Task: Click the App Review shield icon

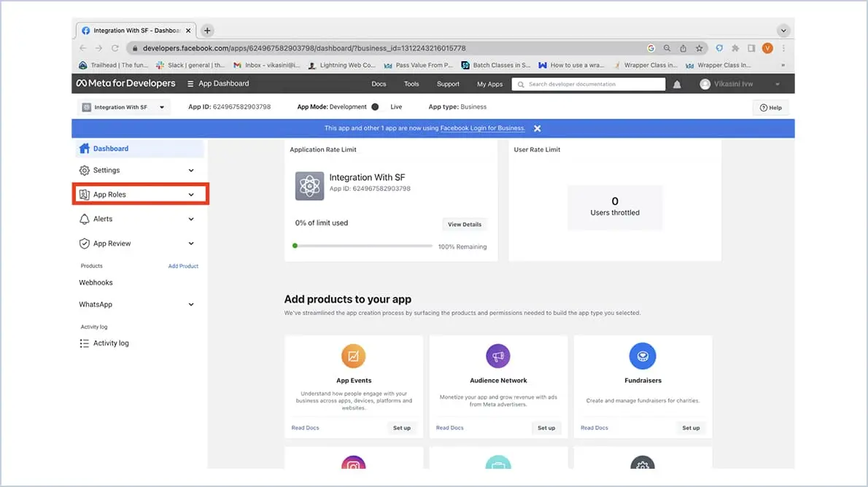Action: 84,243
